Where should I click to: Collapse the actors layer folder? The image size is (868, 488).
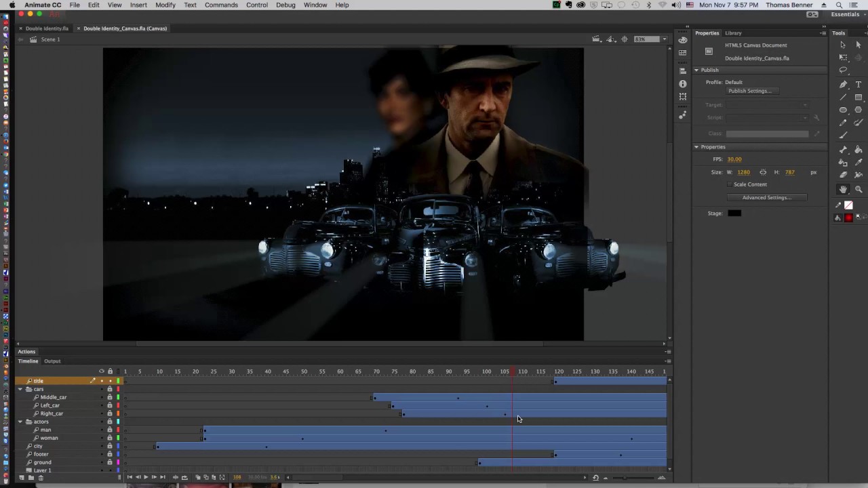click(20, 422)
